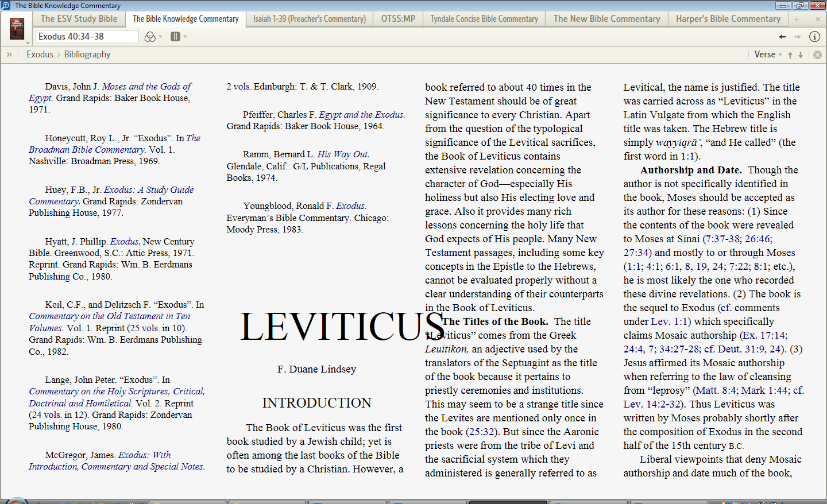Follow the 27:34 verse reference link
This screenshot has height=504, width=827.
[x=636, y=253]
